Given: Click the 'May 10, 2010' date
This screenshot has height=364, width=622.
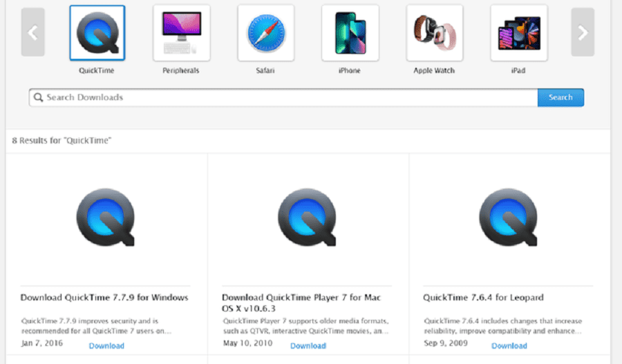Looking at the screenshot, I should tap(247, 343).
